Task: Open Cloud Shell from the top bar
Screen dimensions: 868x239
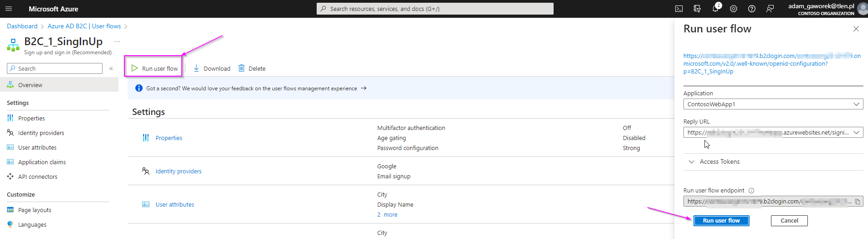Action: [x=679, y=9]
